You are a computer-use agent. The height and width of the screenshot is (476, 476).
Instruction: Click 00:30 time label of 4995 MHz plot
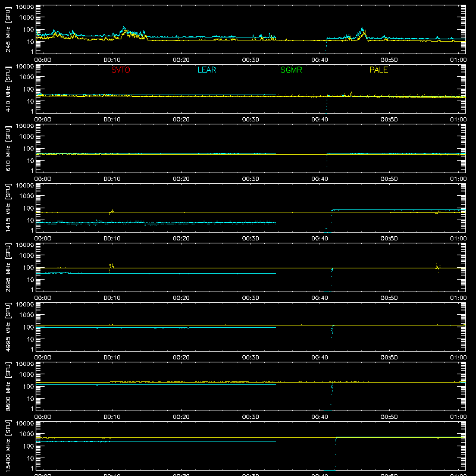point(250,358)
